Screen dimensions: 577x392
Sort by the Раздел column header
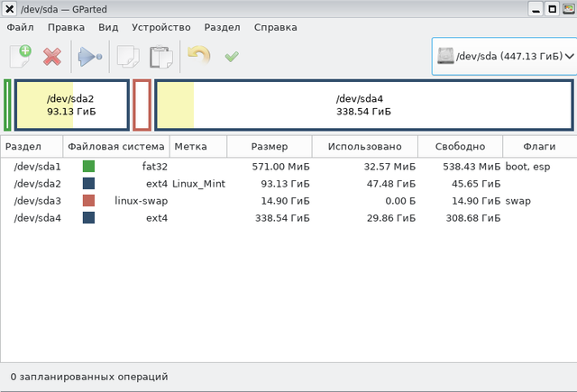point(32,146)
